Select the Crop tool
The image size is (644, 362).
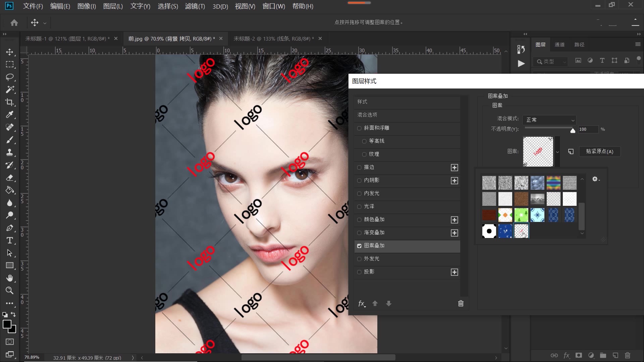[10, 102]
